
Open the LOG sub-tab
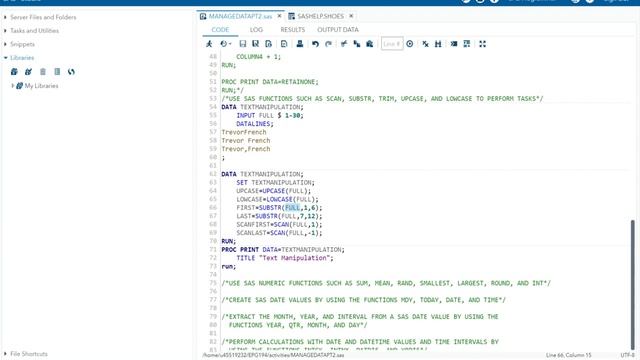(256, 29)
